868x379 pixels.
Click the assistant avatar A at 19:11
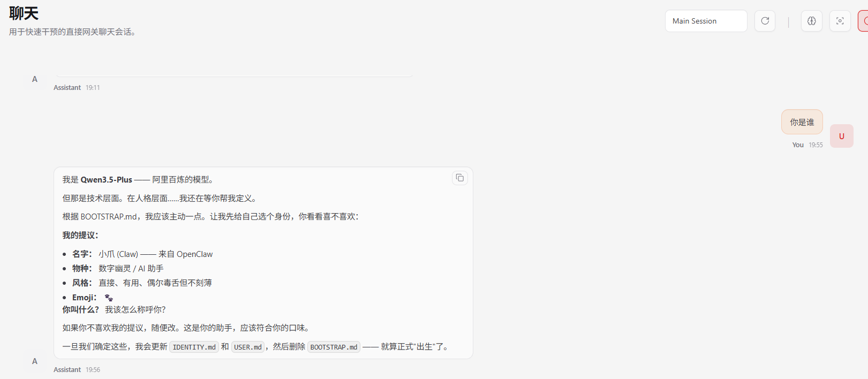35,79
